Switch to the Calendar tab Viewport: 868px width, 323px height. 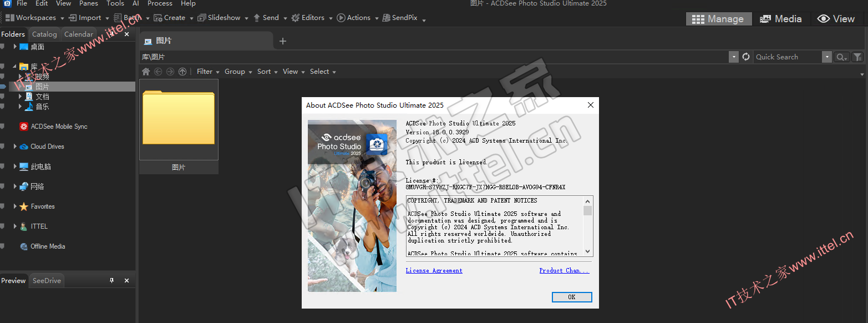coord(79,34)
